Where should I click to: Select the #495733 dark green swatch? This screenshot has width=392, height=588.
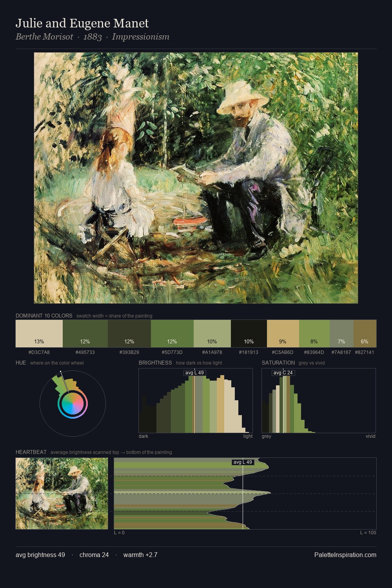pos(85,334)
